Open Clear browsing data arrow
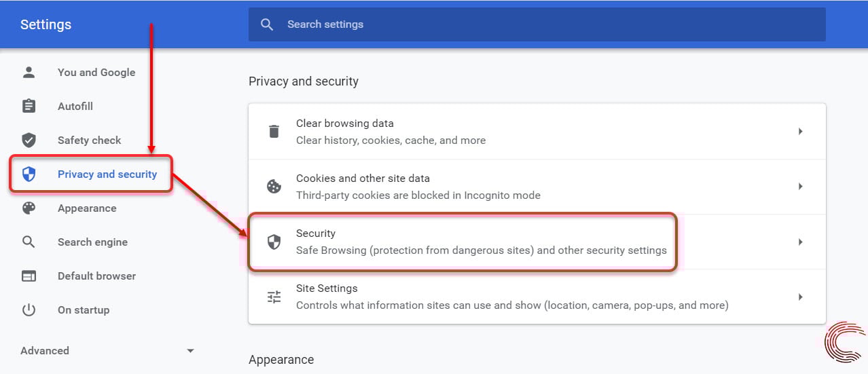This screenshot has width=868, height=374. click(801, 131)
